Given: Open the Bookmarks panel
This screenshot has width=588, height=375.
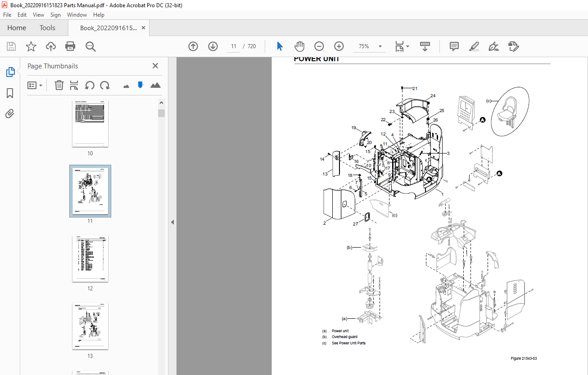Looking at the screenshot, I should click(x=10, y=93).
